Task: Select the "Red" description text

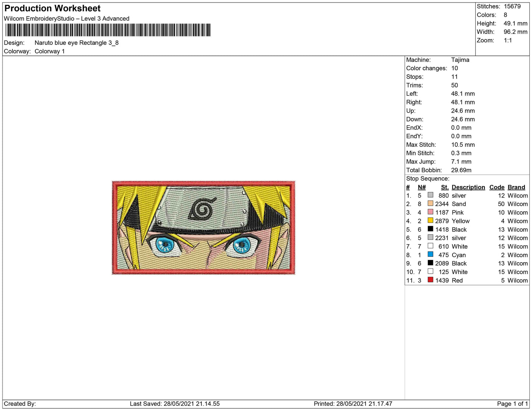Action: 457,280
